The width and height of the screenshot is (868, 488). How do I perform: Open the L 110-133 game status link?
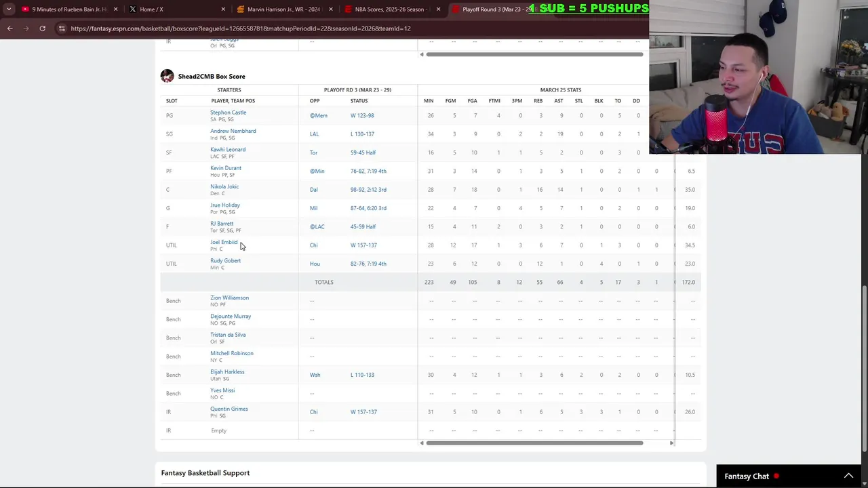pos(362,375)
